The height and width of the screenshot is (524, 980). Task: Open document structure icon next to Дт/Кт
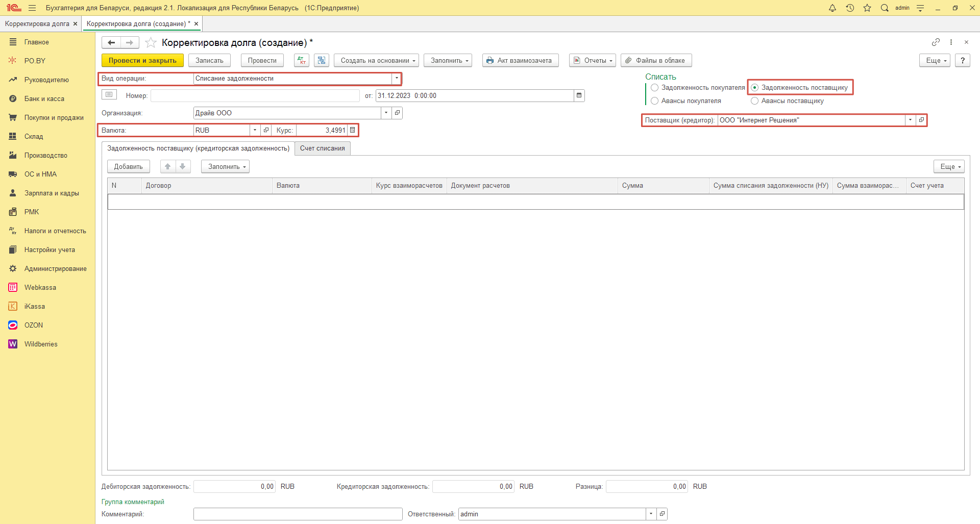(322, 60)
